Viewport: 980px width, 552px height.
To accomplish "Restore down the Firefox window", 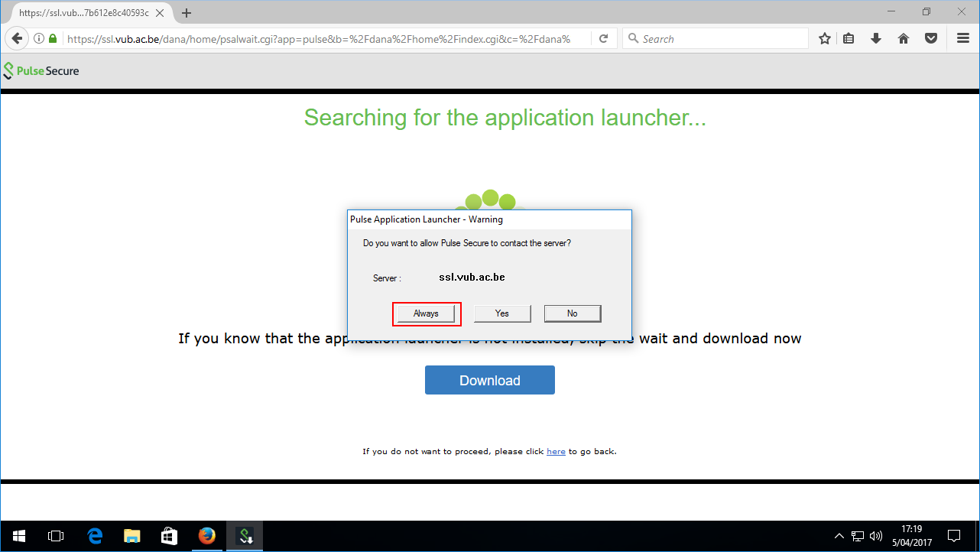I will tap(926, 11).
